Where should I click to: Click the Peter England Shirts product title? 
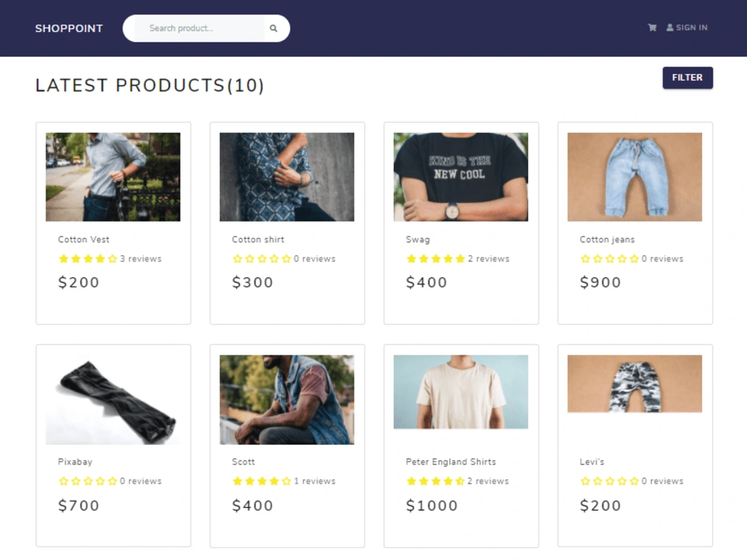[450, 462]
